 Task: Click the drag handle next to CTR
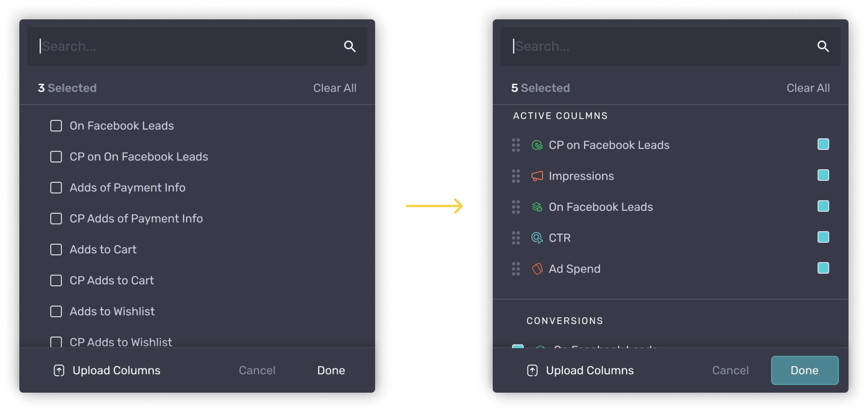tap(516, 238)
